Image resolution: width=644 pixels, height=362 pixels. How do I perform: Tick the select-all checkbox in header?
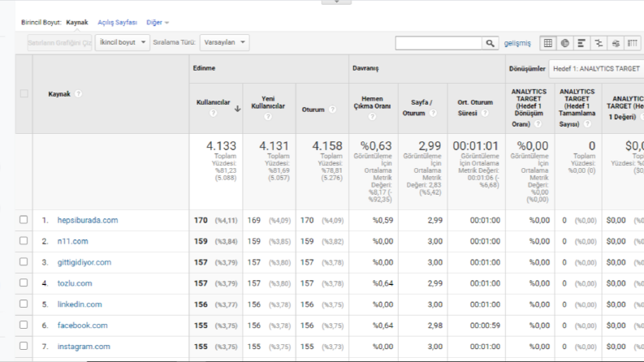[24, 93]
